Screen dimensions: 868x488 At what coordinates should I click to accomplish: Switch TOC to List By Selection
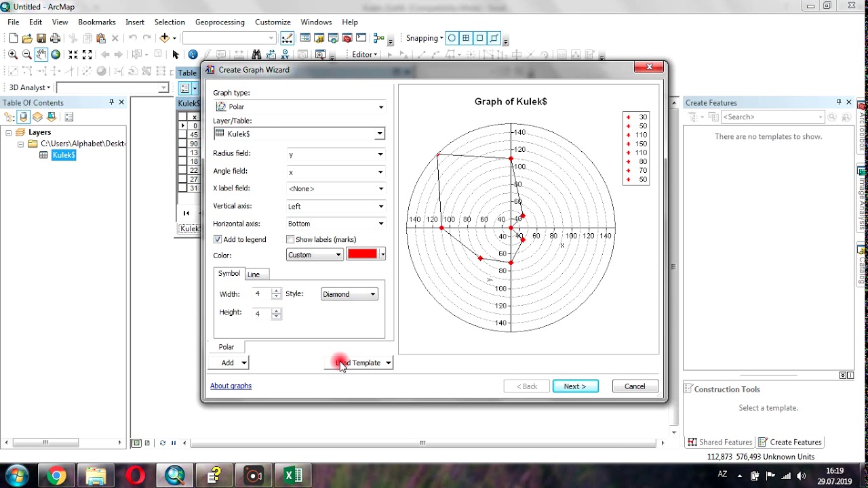coord(52,117)
